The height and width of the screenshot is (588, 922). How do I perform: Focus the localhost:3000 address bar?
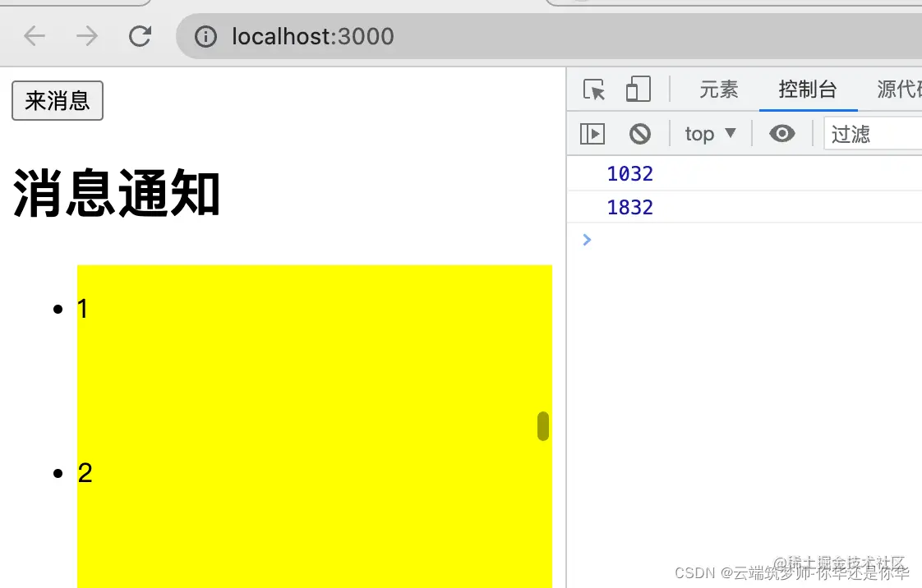(x=549, y=36)
